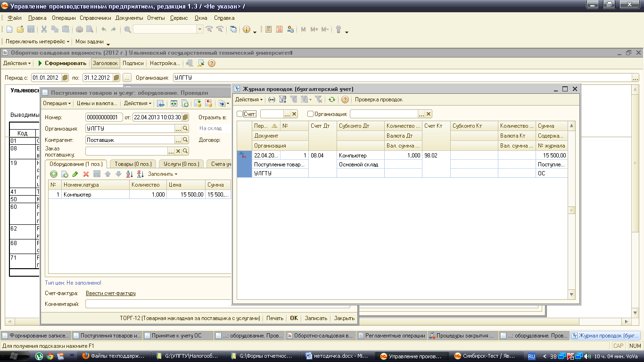Click the magnifier icon beside Контрагент field
The width and height of the screenshot is (644, 362).
pyautogui.click(x=185, y=140)
